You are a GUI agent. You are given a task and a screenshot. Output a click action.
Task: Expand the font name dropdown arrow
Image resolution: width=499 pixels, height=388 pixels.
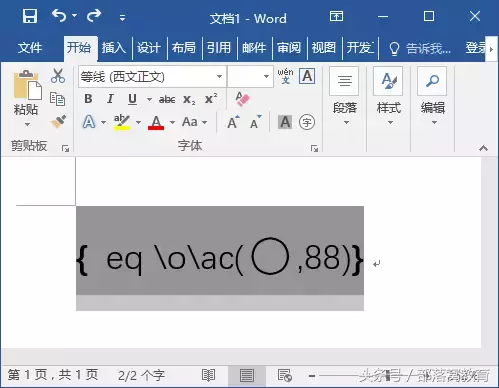coord(220,77)
